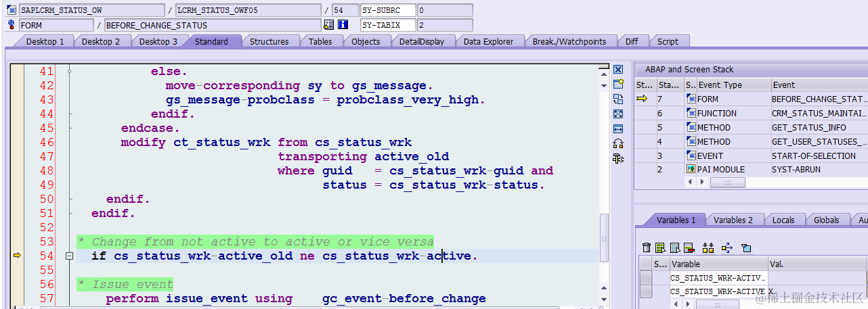This screenshot has width=868, height=309.
Task: Switch to Desktop 2 tab
Action: pos(101,41)
